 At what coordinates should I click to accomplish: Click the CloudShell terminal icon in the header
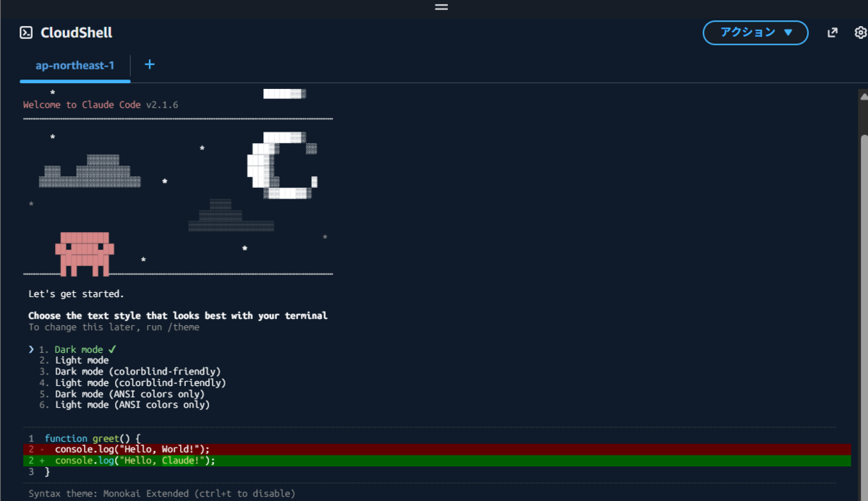point(26,32)
